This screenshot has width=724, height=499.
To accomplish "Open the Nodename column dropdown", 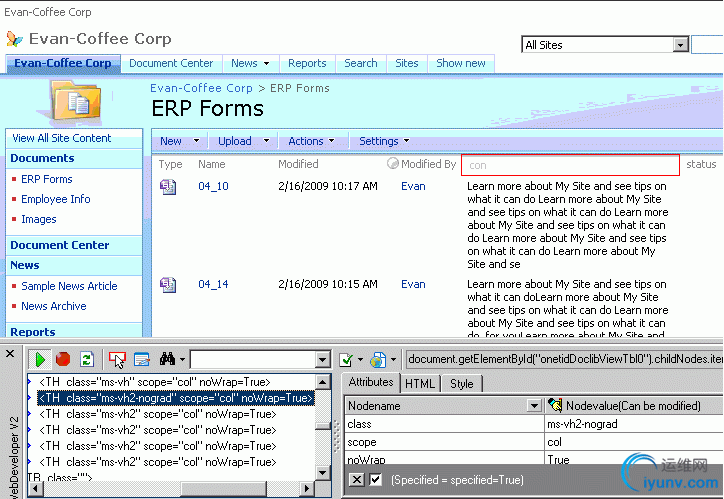I will pyautogui.click(x=534, y=405).
